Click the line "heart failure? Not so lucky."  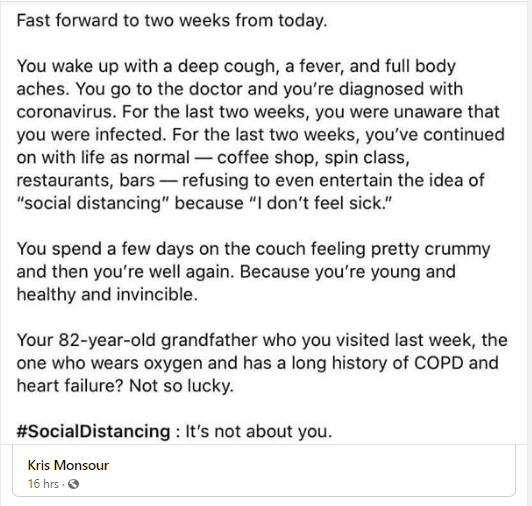pos(125,386)
